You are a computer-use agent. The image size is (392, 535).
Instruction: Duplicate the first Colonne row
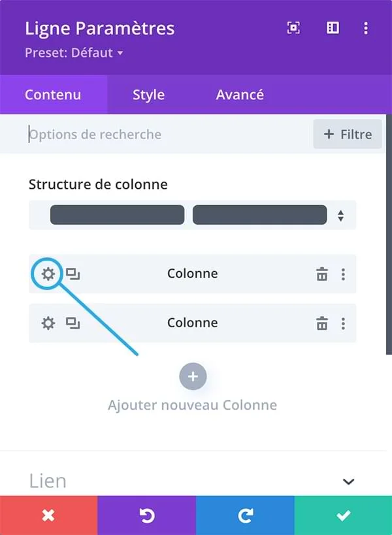(73, 274)
